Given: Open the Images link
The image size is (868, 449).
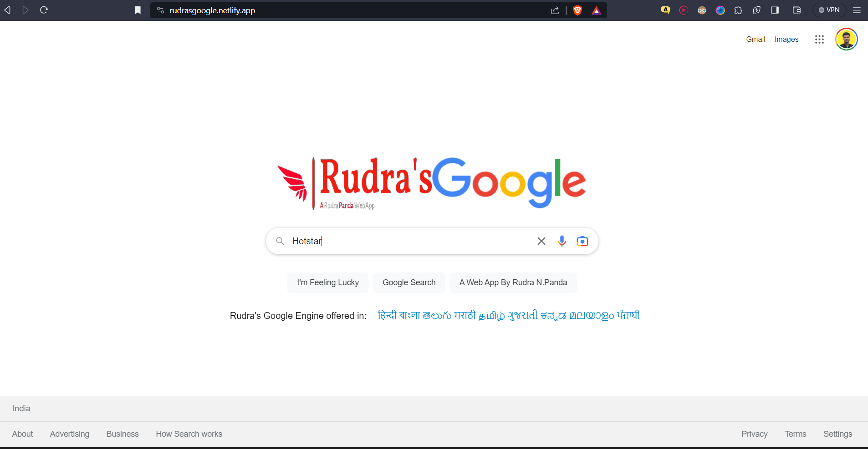Looking at the screenshot, I should point(786,40).
